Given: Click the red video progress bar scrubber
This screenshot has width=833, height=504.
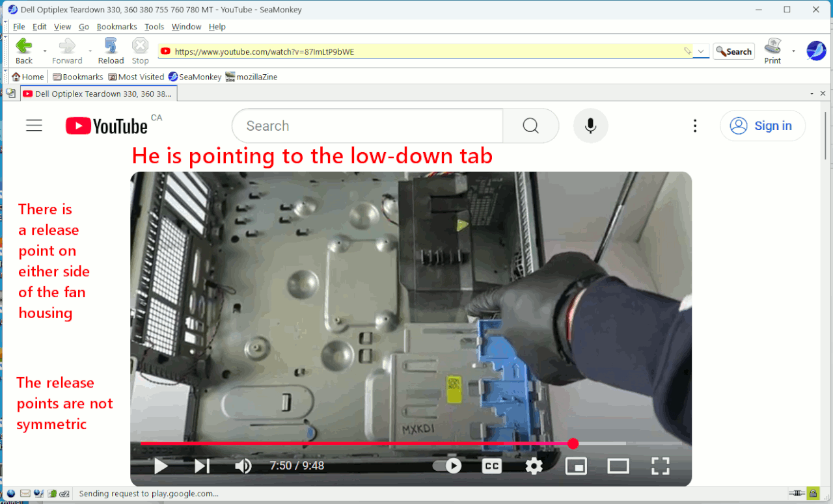Looking at the screenshot, I should (573, 444).
